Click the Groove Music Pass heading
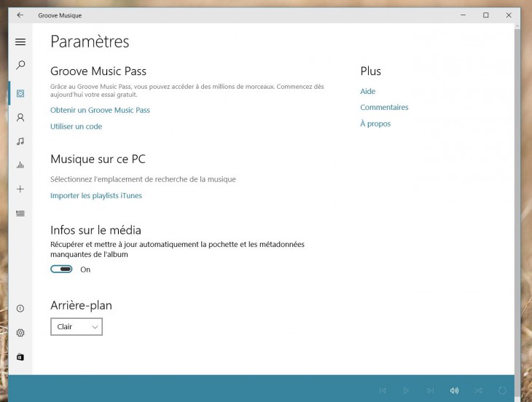Screen dimensions: 532x402 tap(98, 71)
